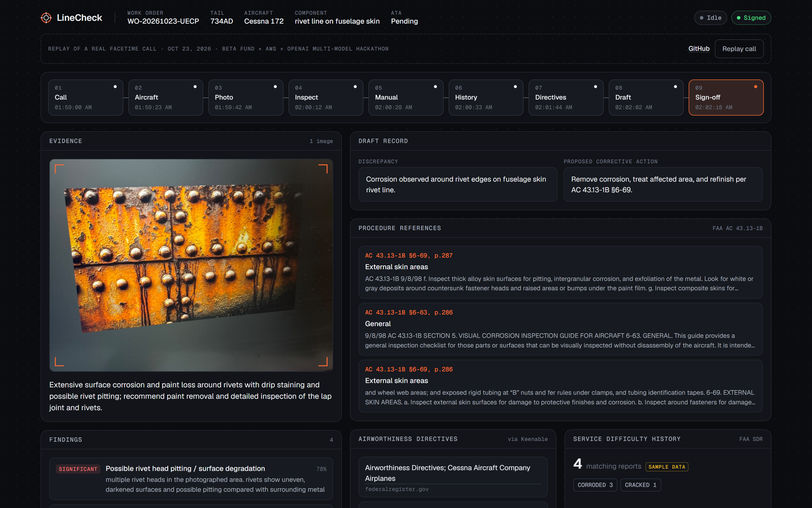Select the 09 Sign-off step

click(x=726, y=98)
